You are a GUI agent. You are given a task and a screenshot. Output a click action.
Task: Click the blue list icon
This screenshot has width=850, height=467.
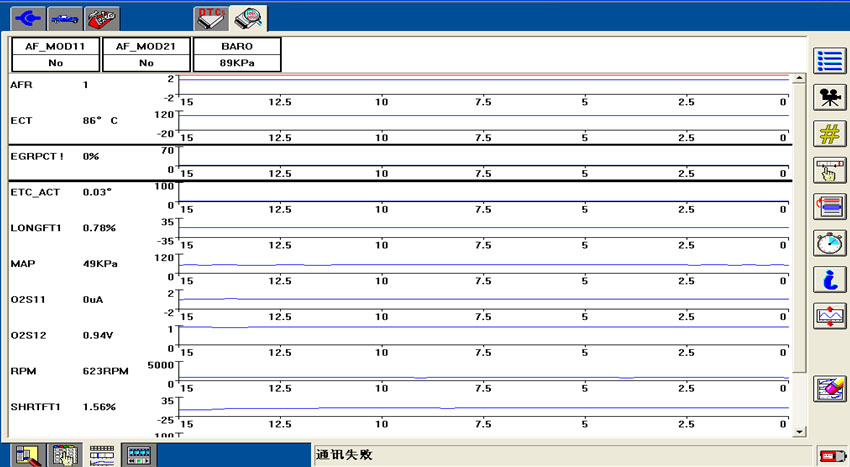point(829,61)
